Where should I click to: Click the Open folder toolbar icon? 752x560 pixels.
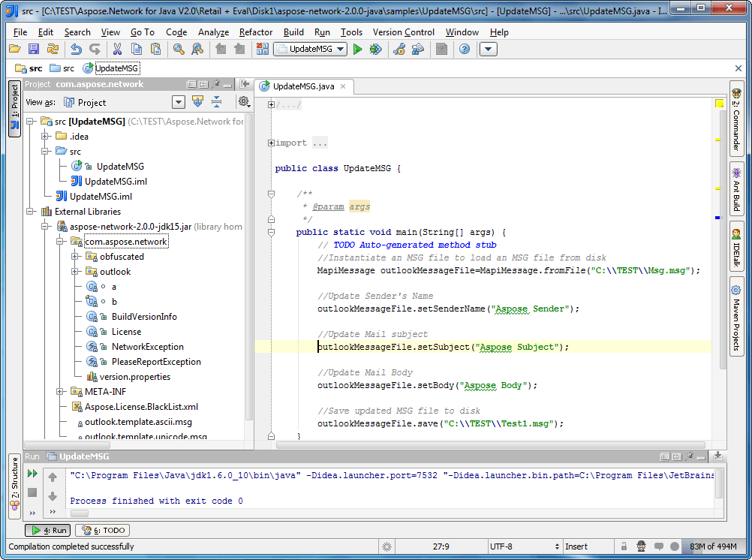point(15,49)
